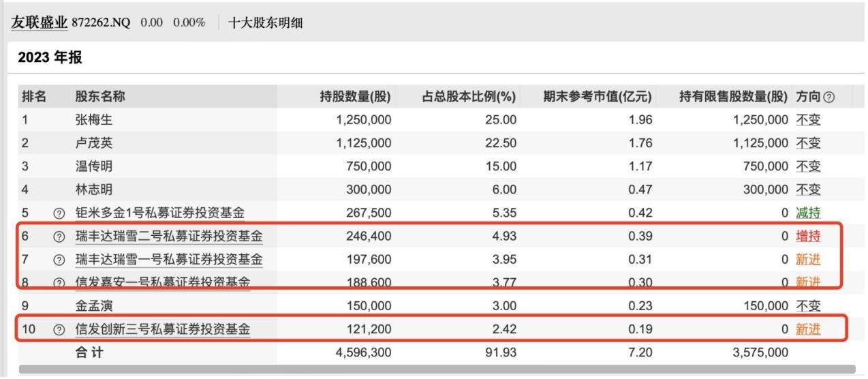Viewport: 868px width, 379px height.
Task: Open 瑞丰达瑞雪一号私募证券投资基金 link
Action: [x=169, y=260]
